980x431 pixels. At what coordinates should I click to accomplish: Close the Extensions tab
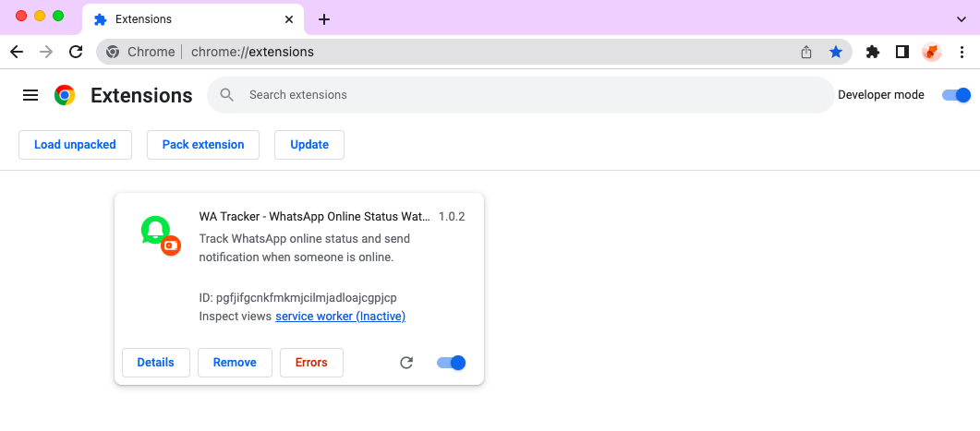coord(289,19)
